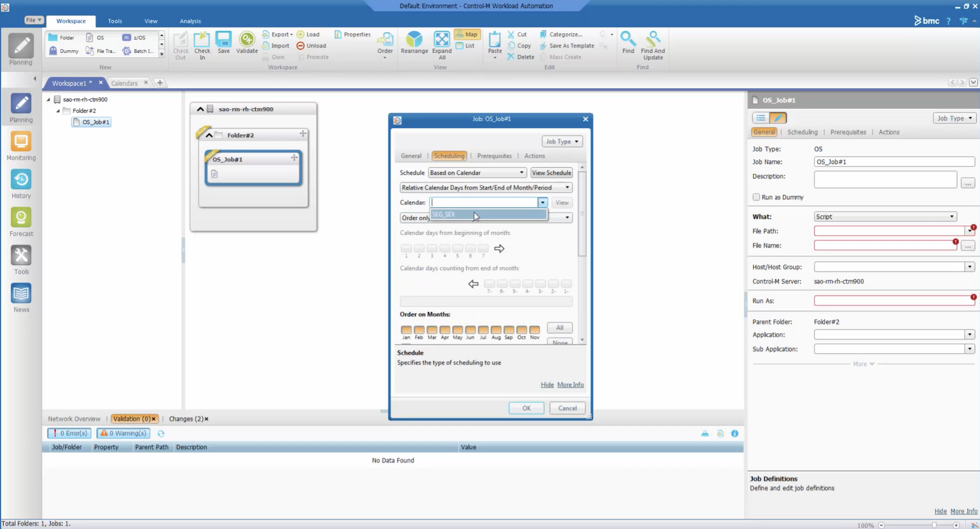Image resolution: width=980 pixels, height=529 pixels.
Task: Switch to the dialog's General tab
Action: coord(411,156)
